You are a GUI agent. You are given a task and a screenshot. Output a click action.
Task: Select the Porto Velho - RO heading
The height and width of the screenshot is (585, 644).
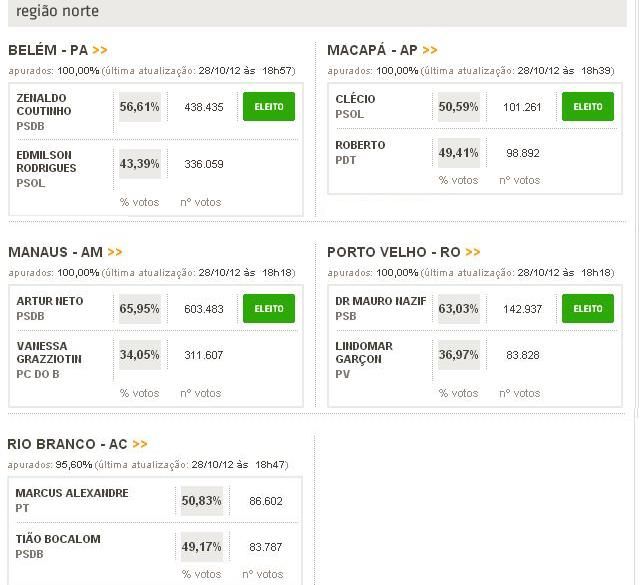click(x=393, y=252)
